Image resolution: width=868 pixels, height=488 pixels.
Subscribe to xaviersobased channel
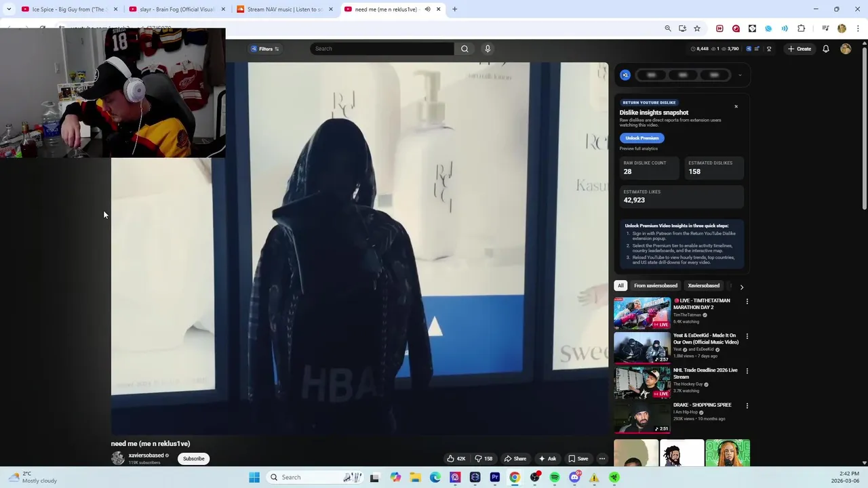point(193,459)
